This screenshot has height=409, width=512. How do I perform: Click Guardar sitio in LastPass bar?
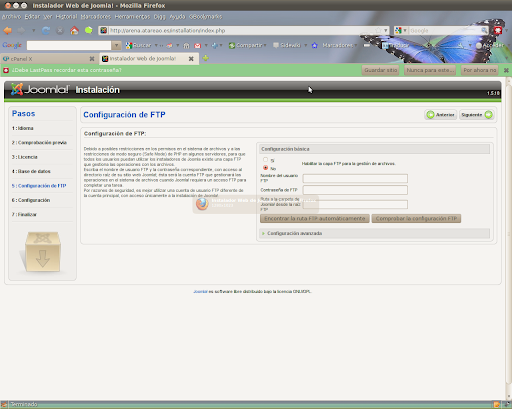click(x=381, y=70)
